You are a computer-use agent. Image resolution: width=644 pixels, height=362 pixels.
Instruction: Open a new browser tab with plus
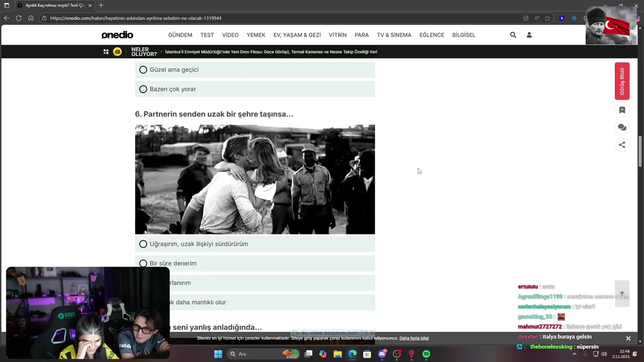tap(101, 6)
